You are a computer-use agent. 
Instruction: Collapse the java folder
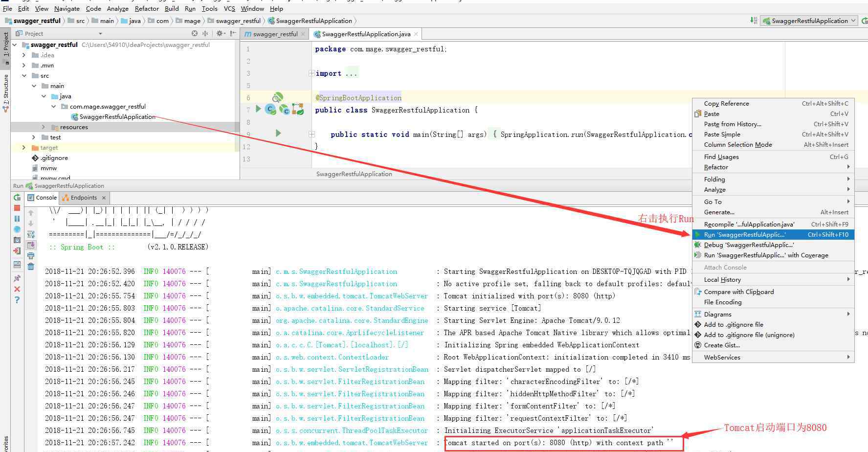(x=44, y=96)
